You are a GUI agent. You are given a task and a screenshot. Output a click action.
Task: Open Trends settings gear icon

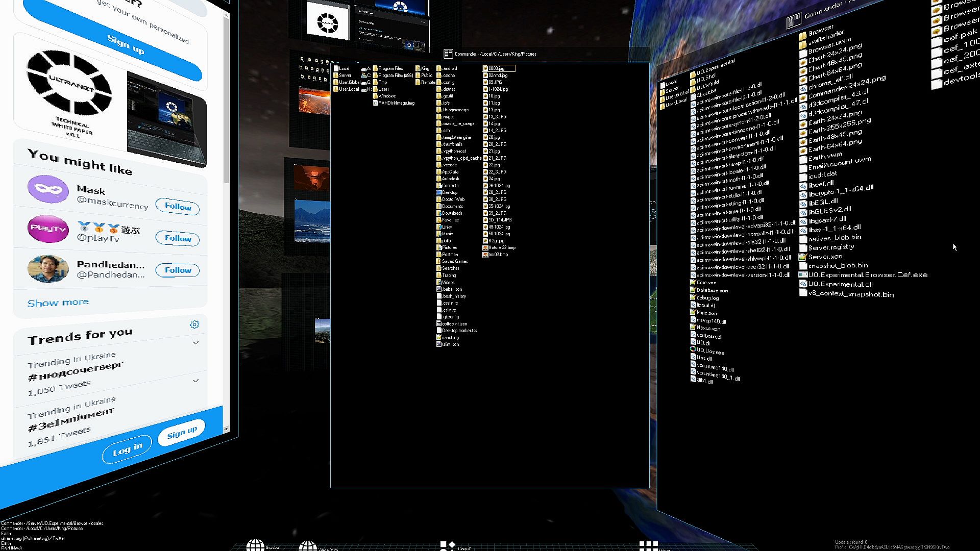point(194,324)
